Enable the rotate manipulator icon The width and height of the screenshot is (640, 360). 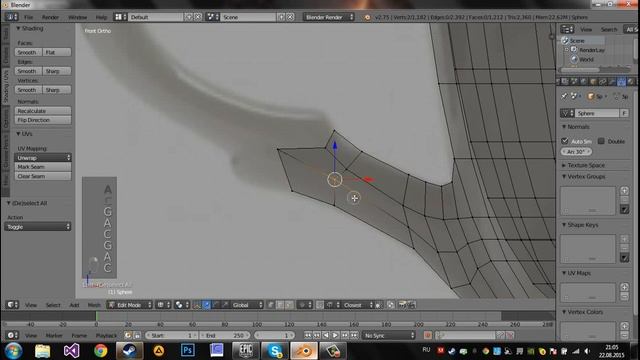coord(216,305)
